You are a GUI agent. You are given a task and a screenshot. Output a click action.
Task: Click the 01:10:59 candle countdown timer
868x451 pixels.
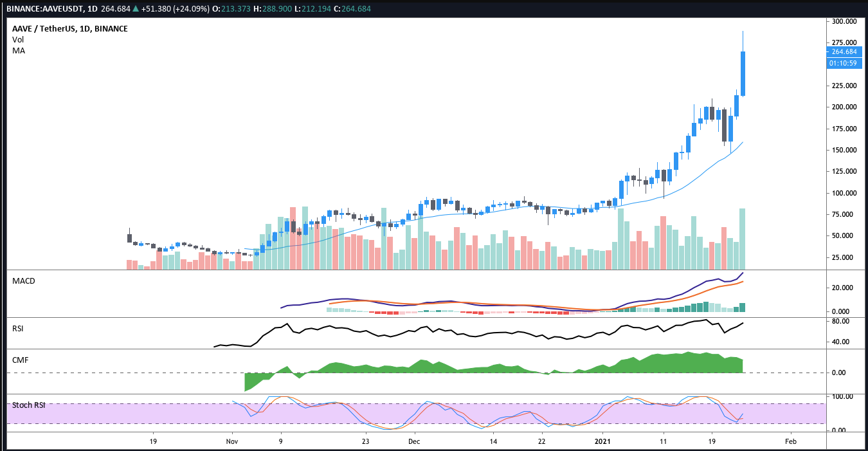pos(844,63)
